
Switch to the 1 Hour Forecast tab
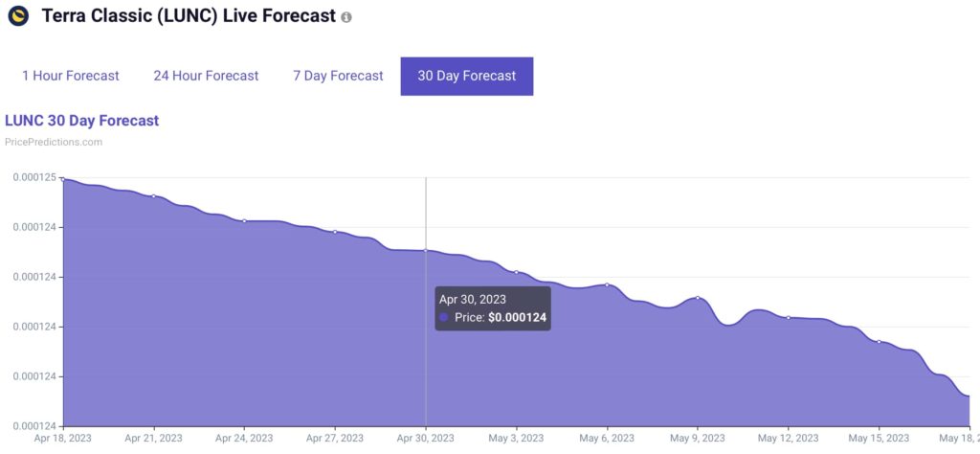coord(71,76)
